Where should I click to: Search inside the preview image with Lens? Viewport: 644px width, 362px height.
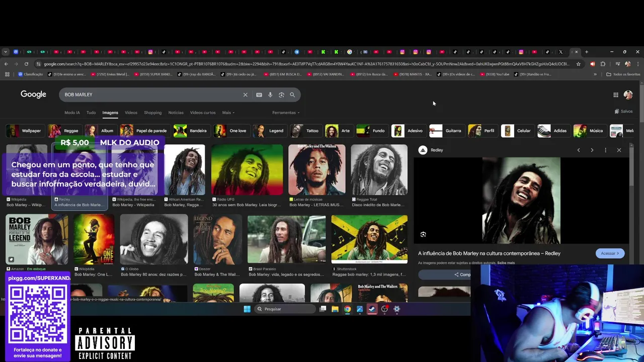(423, 234)
